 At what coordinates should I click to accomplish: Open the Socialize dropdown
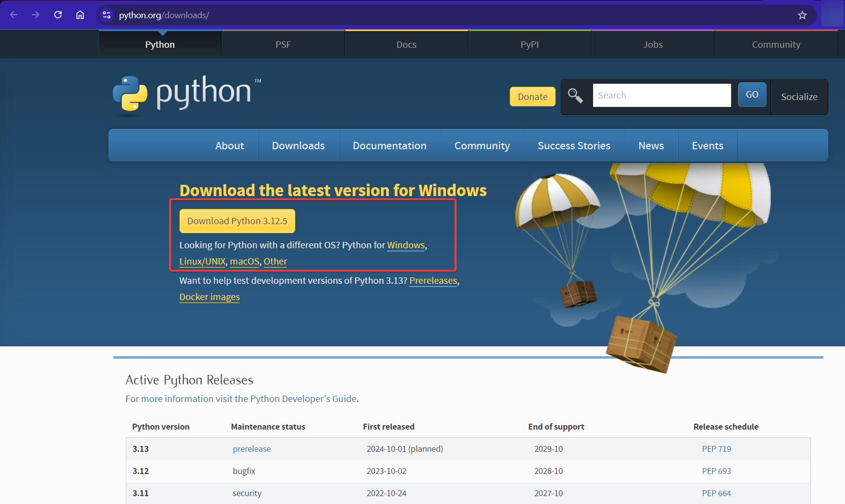(799, 97)
